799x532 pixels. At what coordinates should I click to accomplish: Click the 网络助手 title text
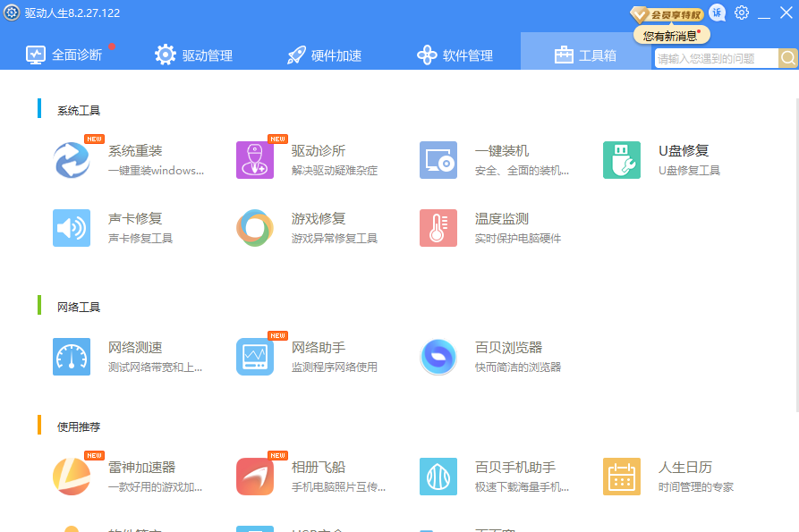click(x=319, y=347)
